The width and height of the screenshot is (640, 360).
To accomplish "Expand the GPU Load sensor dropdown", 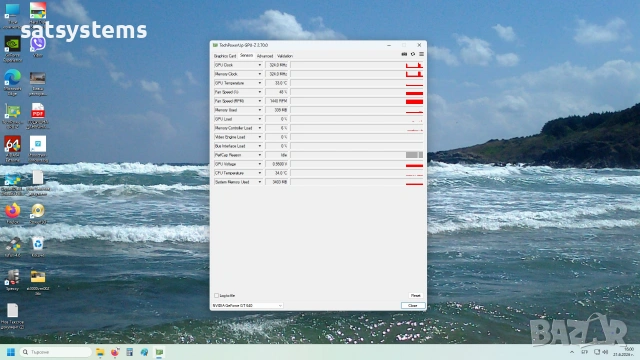I will (x=260, y=119).
